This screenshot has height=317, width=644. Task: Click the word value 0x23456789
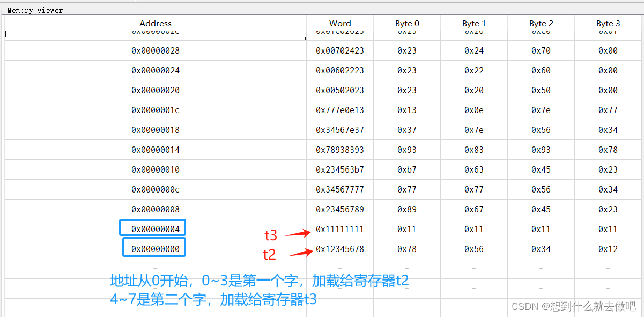tap(340, 209)
